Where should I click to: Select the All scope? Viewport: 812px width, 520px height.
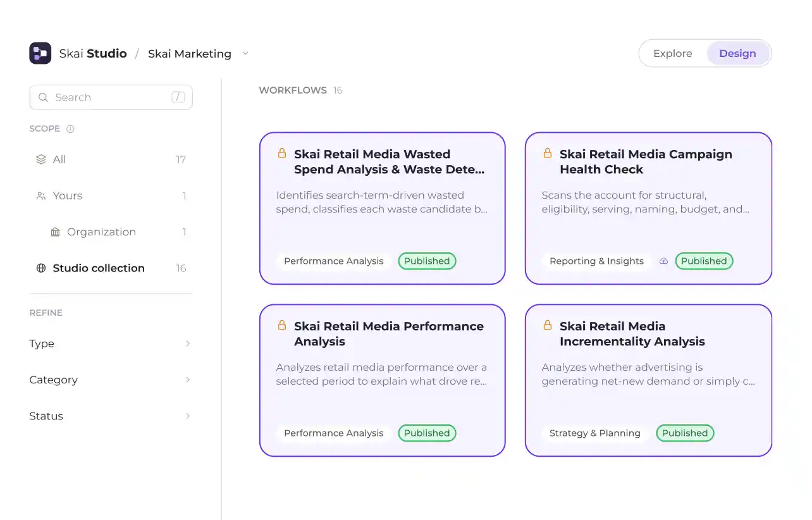[111, 159]
